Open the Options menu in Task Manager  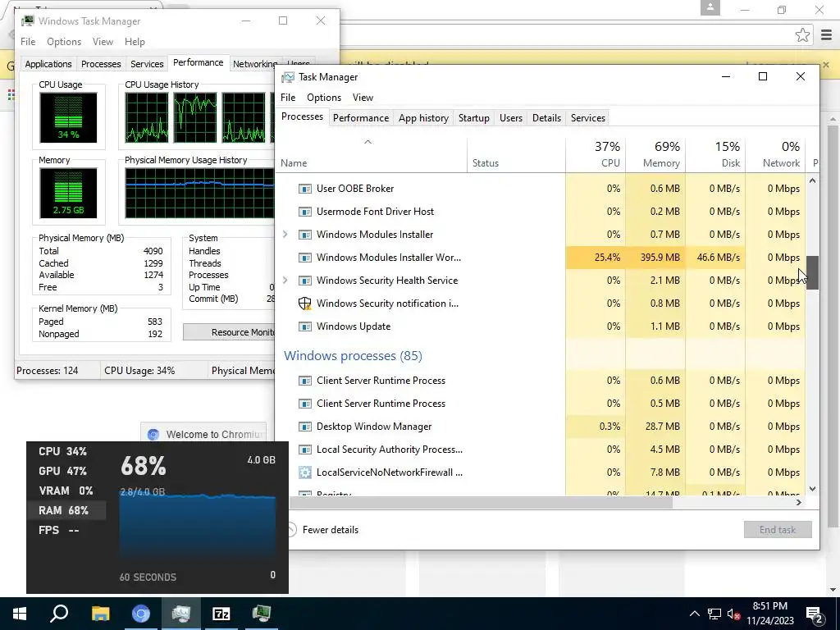tap(323, 98)
